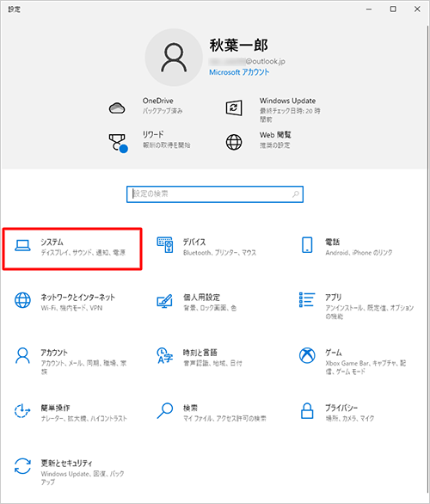430x504 pixels.
Task: Open デバイス settings label
Action: [194, 242]
